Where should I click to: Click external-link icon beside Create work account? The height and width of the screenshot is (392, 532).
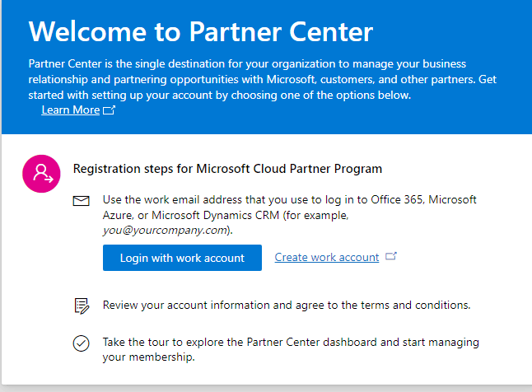point(391,257)
